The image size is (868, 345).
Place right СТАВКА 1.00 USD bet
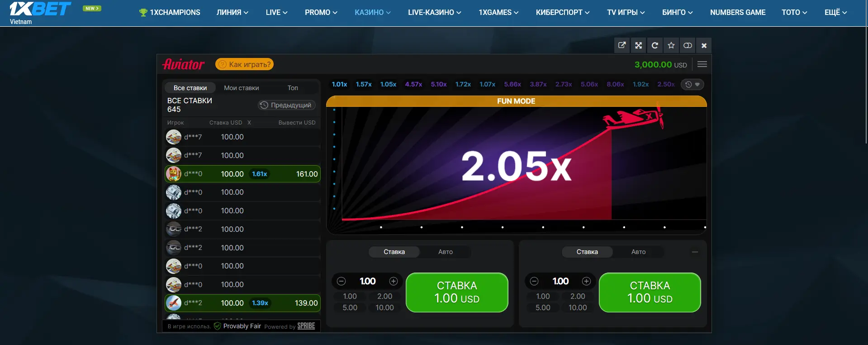tap(650, 292)
